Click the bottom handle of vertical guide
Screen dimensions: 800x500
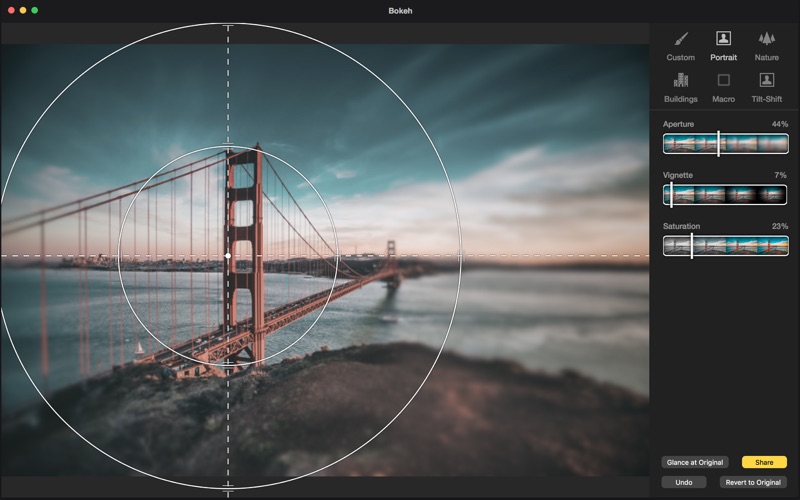[x=228, y=487]
